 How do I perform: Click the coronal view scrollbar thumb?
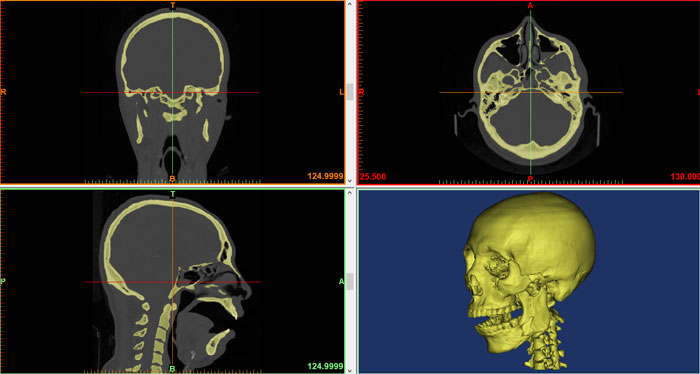click(350, 92)
